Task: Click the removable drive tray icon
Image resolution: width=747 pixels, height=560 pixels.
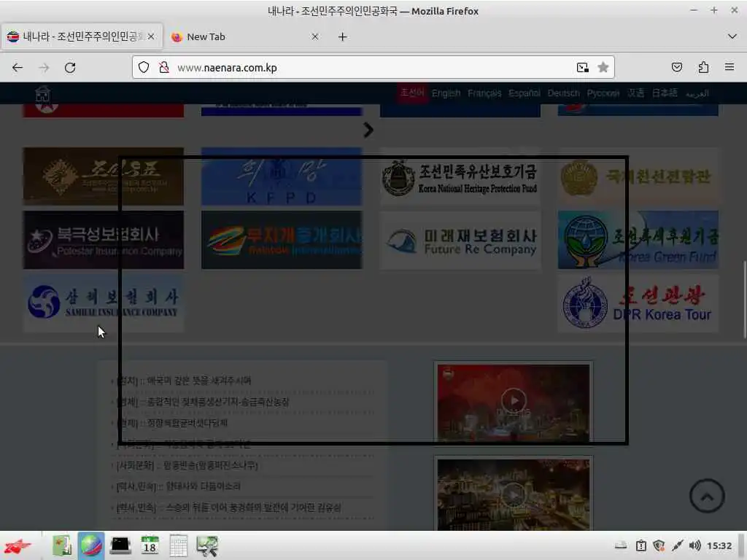Action: [621, 545]
